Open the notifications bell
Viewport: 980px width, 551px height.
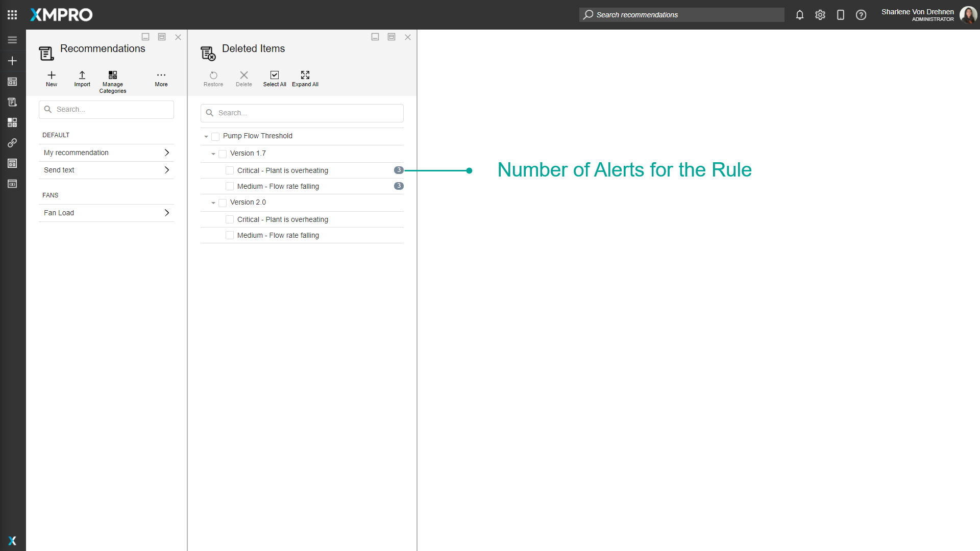coord(800,15)
